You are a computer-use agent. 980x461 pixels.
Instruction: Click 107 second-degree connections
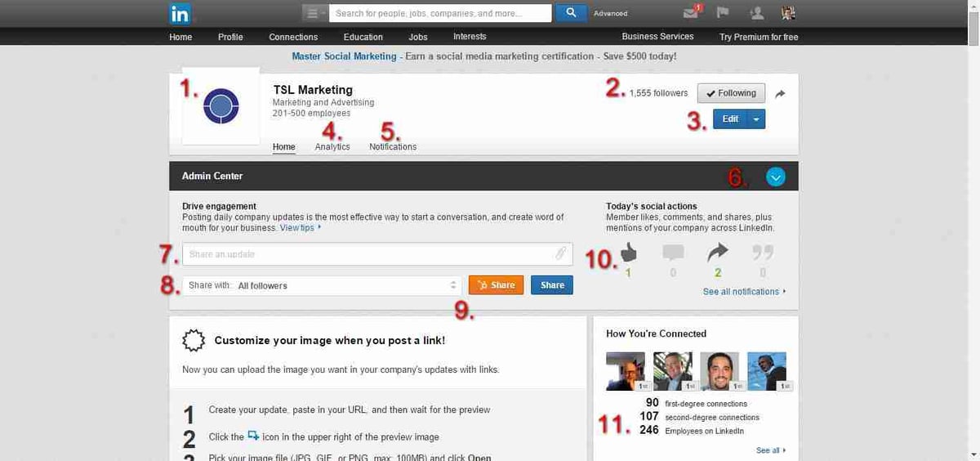pyautogui.click(x=699, y=417)
